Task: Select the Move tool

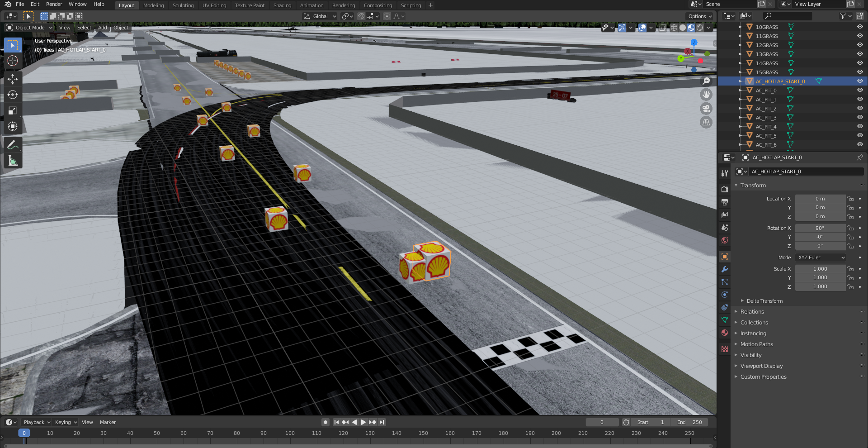Action: 13,79
